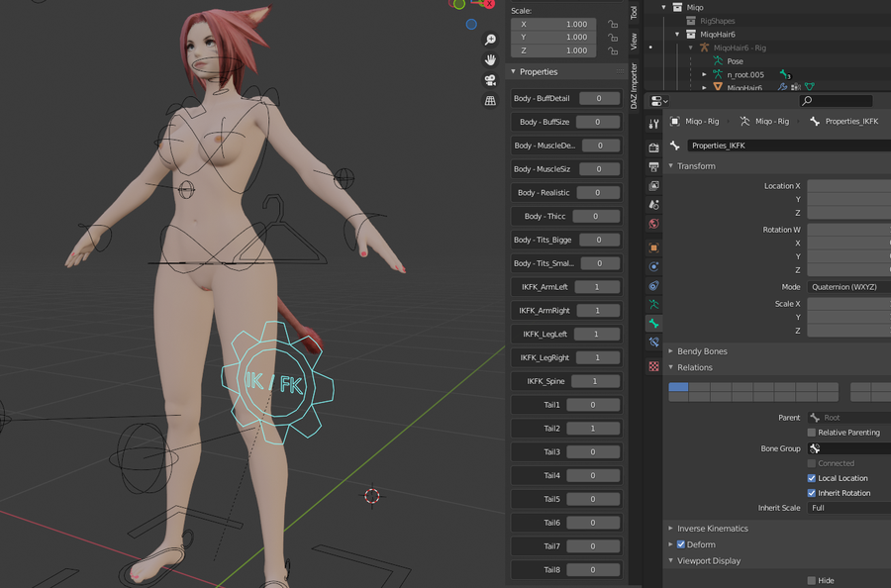Select the RigShapes collection in outliner
891x588 pixels.
[x=718, y=21]
